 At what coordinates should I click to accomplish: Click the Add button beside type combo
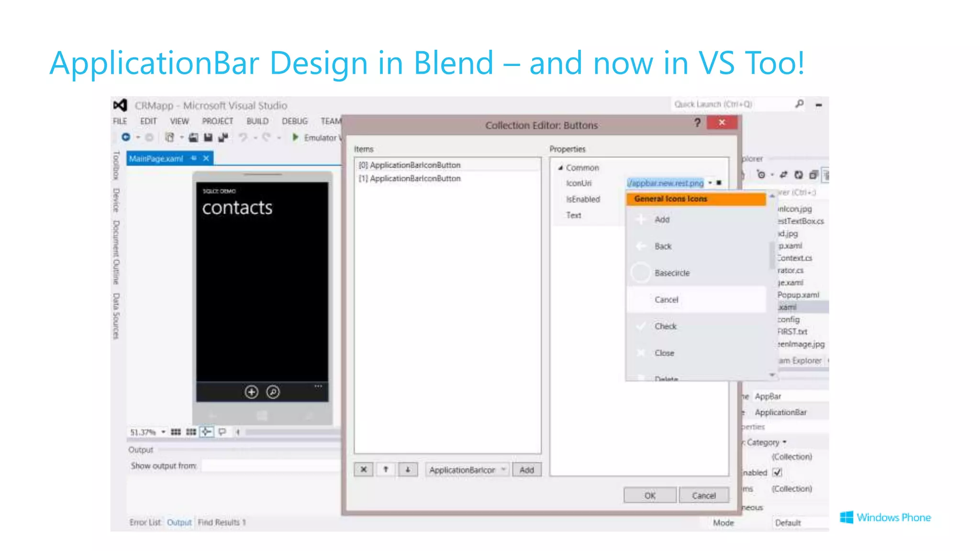coord(527,470)
